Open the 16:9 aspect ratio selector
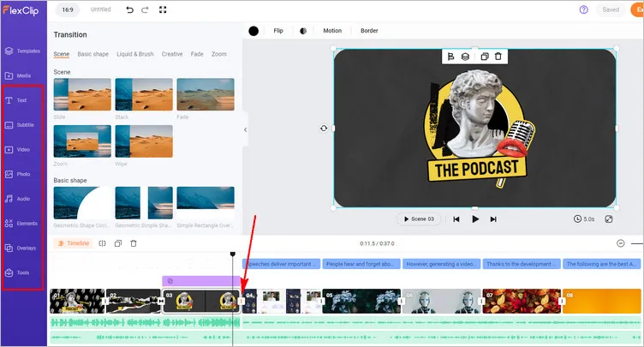This screenshot has width=644, height=347. point(68,10)
